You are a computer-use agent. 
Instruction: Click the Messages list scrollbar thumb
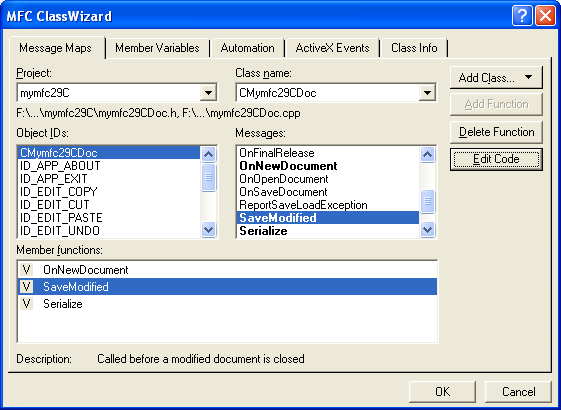pyautogui.click(x=427, y=201)
